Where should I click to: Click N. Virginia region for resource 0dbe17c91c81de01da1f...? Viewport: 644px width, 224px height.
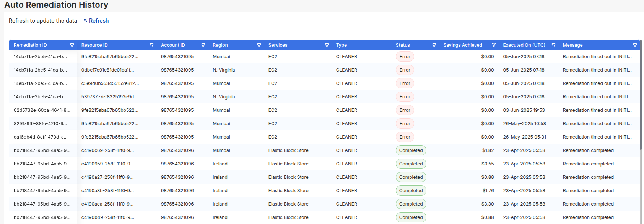224,70
